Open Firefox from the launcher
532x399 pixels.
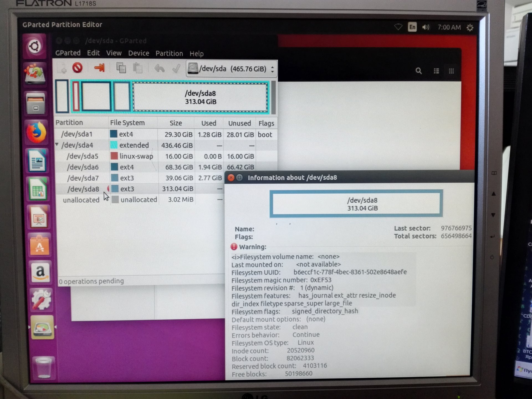click(36, 132)
